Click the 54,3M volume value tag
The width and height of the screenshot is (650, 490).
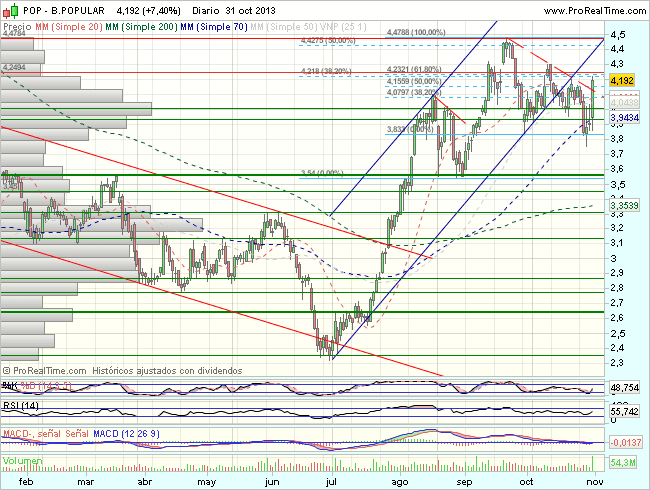click(623, 462)
